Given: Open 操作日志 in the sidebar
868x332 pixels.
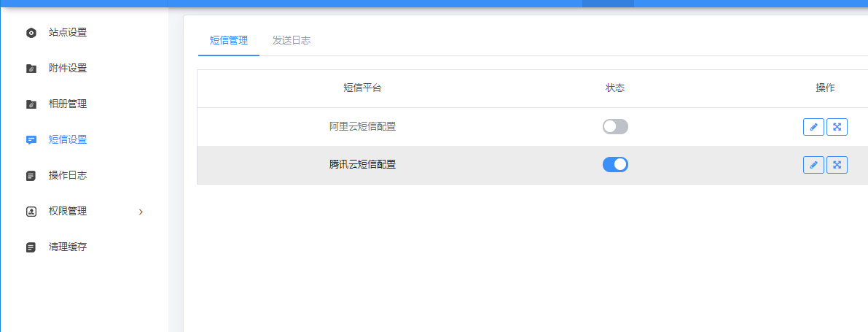Looking at the screenshot, I should click(68, 176).
